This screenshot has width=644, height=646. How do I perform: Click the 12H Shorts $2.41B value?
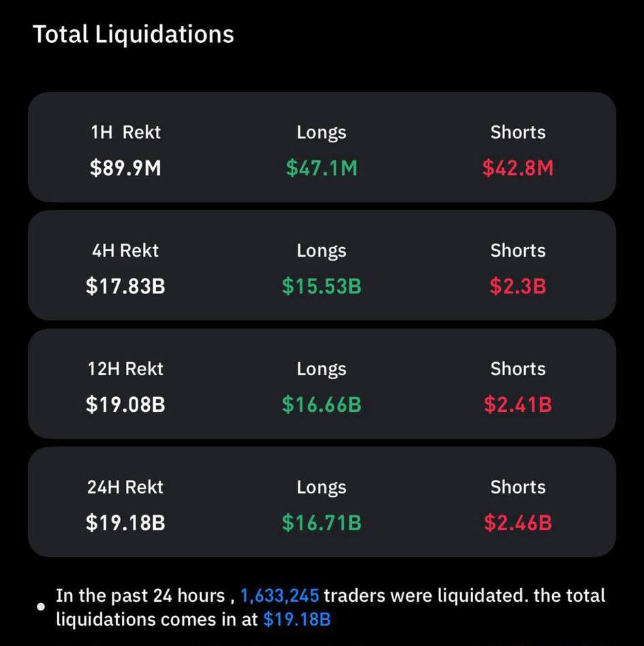(x=518, y=404)
